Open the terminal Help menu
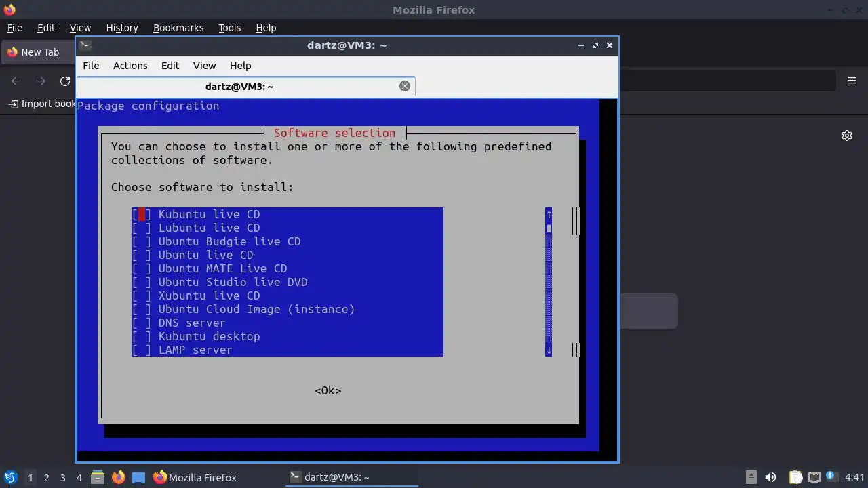 pyautogui.click(x=241, y=66)
